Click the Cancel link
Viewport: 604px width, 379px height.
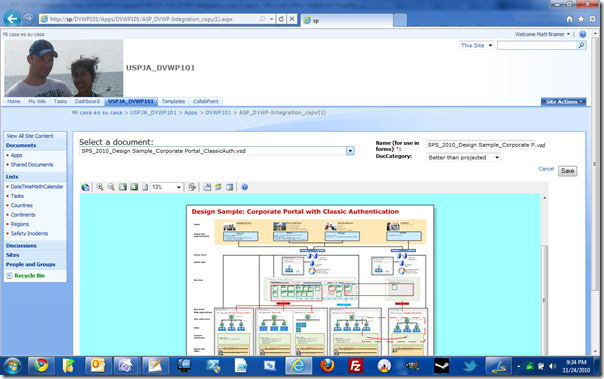pyautogui.click(x=546, y=169)
